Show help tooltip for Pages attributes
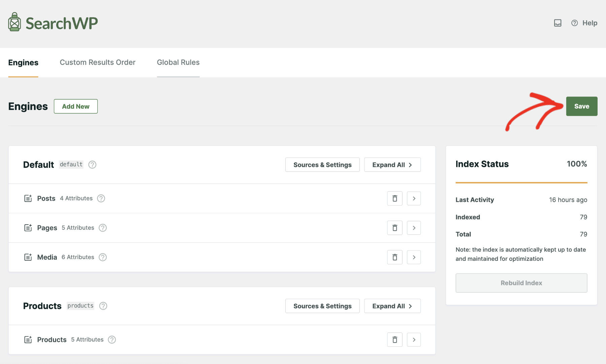This screenshot has width=606, height=364. (103, 228)
